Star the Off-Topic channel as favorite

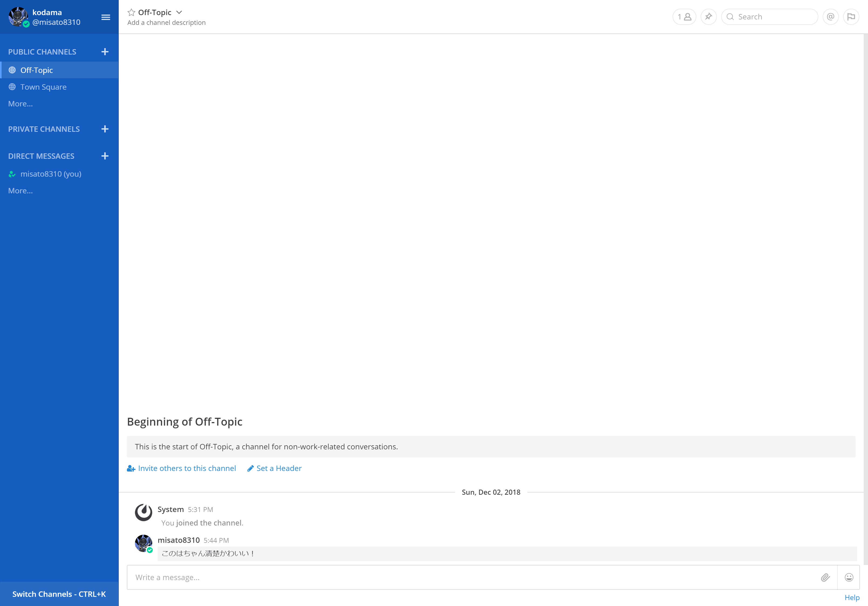[131, 12]
